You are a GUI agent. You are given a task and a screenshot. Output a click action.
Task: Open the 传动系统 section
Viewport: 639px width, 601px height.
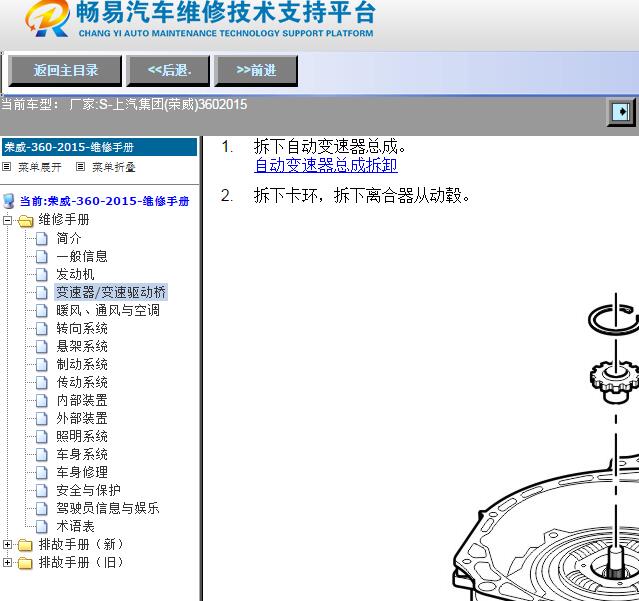(82, 382)
